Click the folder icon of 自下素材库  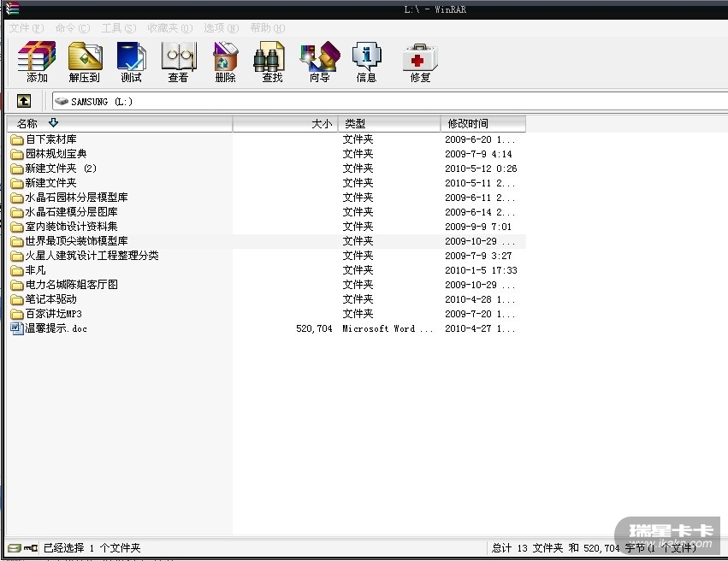coord(17,139)
